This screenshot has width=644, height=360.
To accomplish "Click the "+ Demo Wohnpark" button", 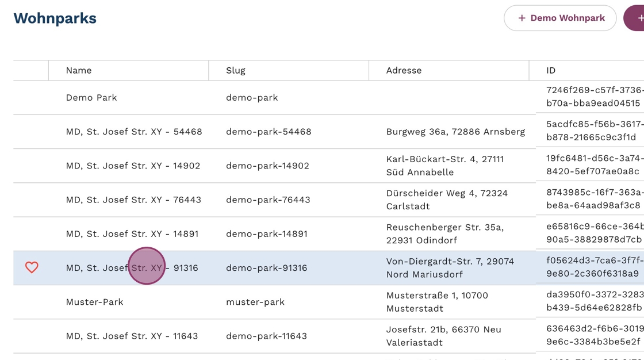I will [560, 18].
